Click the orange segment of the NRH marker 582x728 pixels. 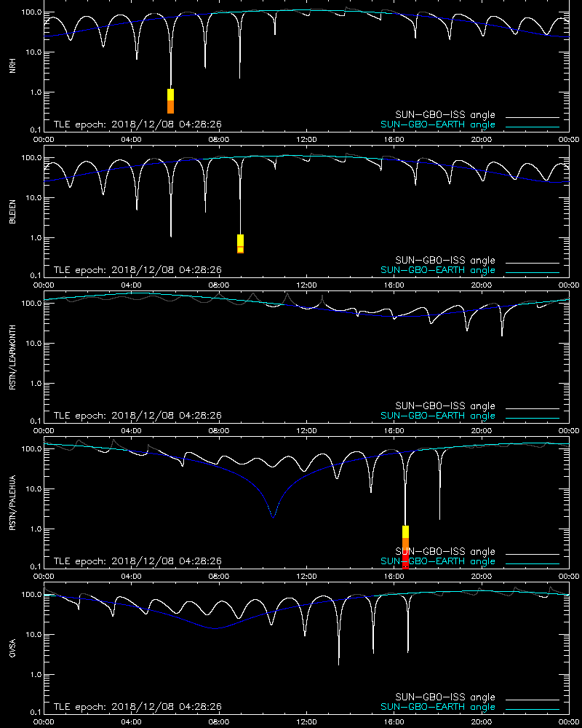coord(171,107)
